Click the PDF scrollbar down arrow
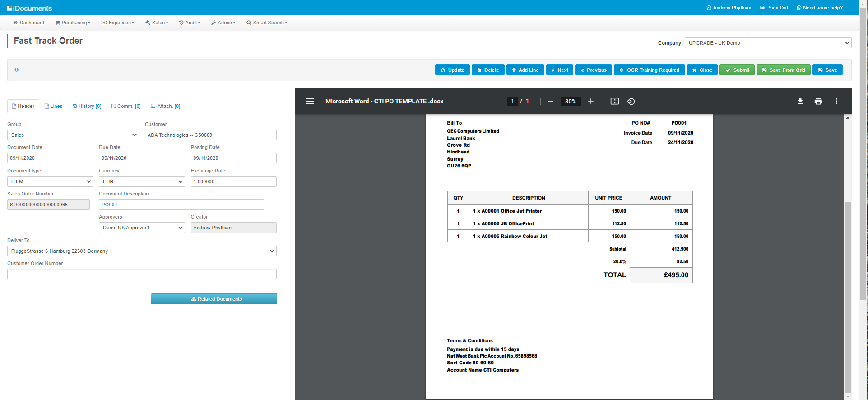 [848, 397]
